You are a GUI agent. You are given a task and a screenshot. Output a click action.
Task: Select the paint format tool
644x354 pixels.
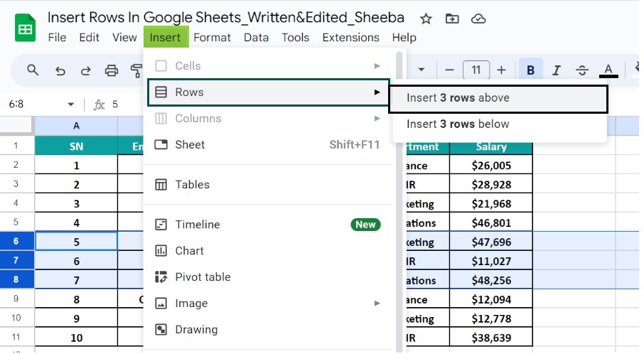pos(136,70)
